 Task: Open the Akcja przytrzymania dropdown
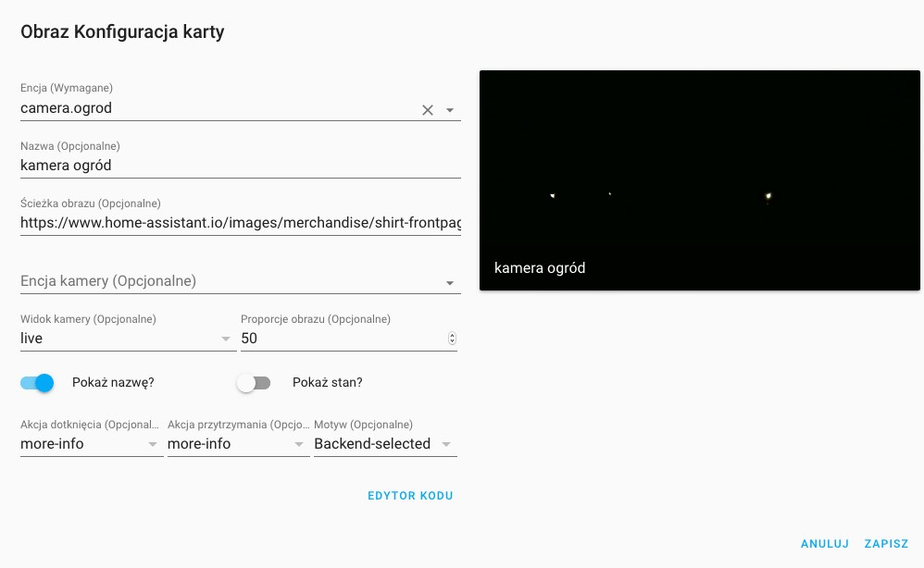click(238, 444)
